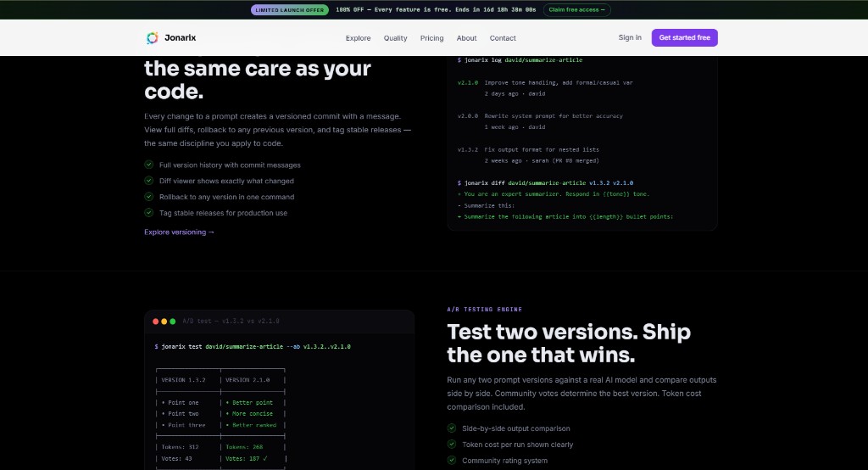
Task: Click the jonarix log command line
Action: pyautogui.click(x=520, y=60)
